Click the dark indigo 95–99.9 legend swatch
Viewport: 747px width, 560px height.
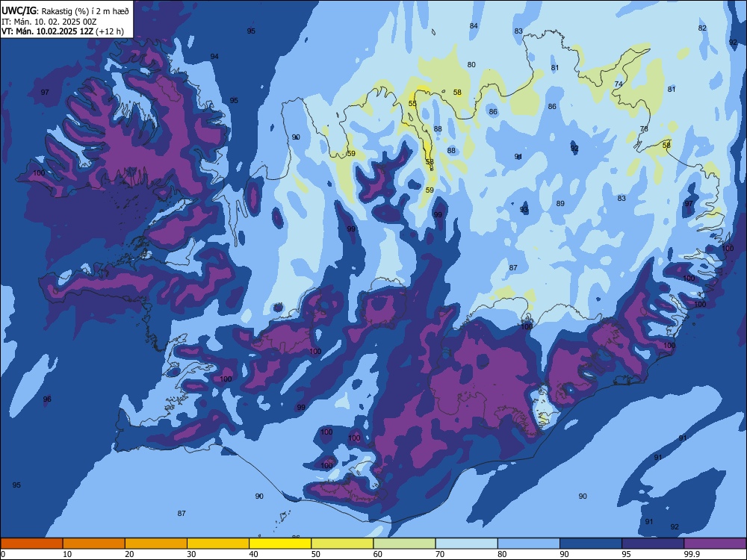click(653, 544)
